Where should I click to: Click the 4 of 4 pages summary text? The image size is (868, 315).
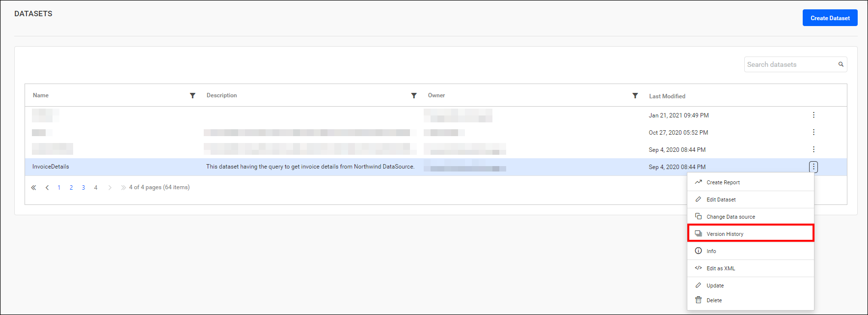coord(159,187)
